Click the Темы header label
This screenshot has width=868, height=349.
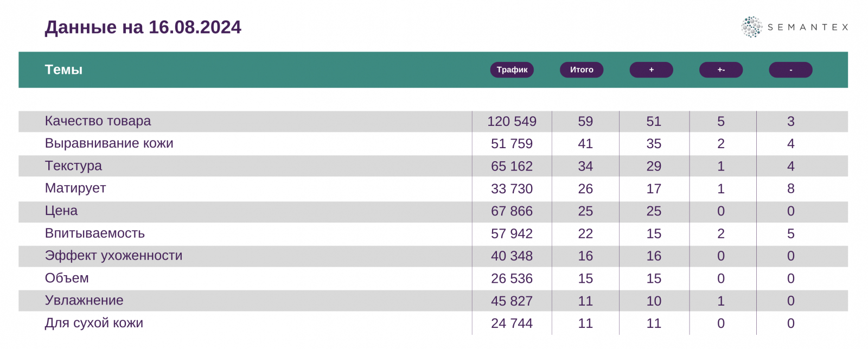[63, 69]
